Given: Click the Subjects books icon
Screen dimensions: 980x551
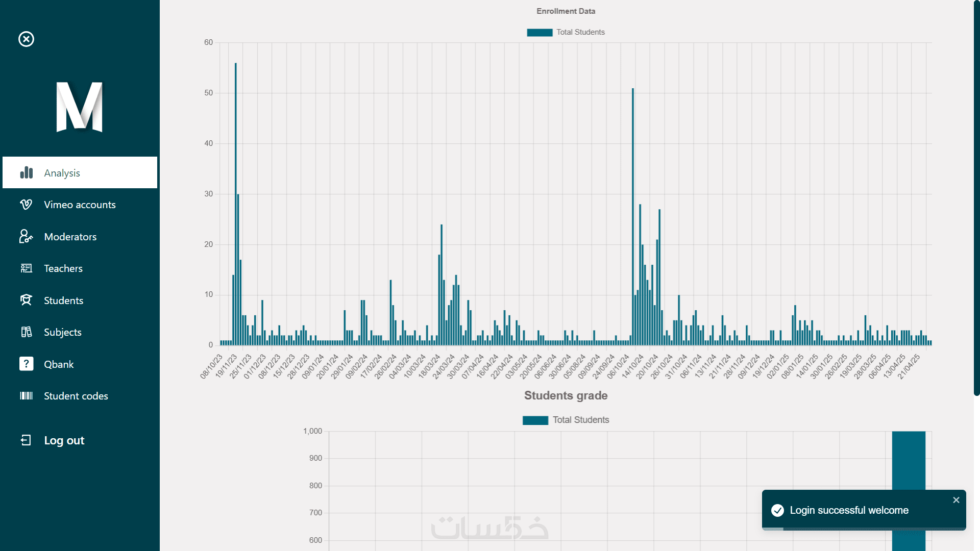Looking at the screenshot, I should 26,332.
